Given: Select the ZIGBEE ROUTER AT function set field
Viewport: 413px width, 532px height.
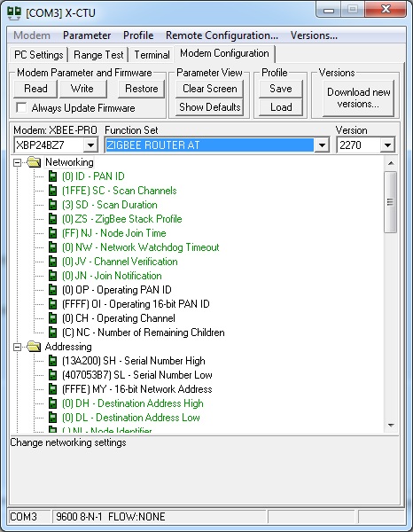Looking at the screenshot, I should [209, 145].
